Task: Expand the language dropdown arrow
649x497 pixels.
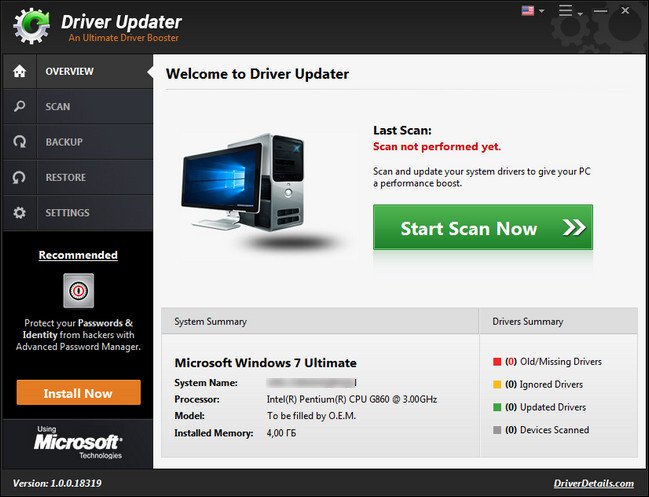Action: (x=541, y=11)
